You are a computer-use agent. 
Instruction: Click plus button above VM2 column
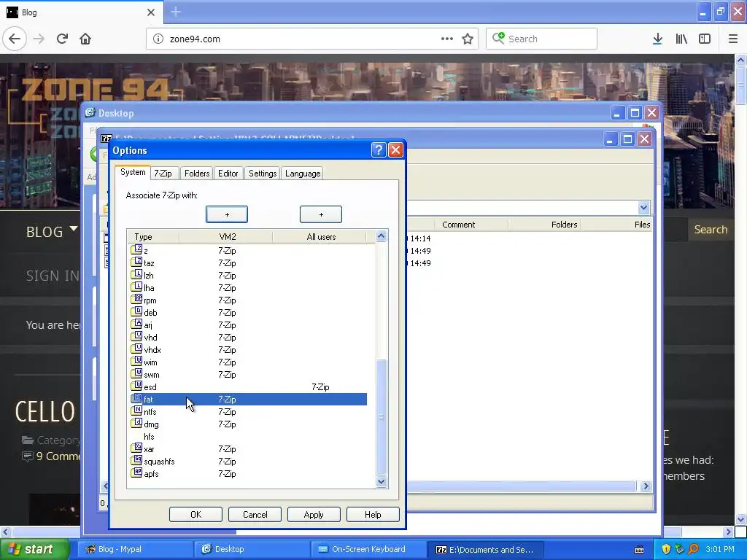click(227, 214)
